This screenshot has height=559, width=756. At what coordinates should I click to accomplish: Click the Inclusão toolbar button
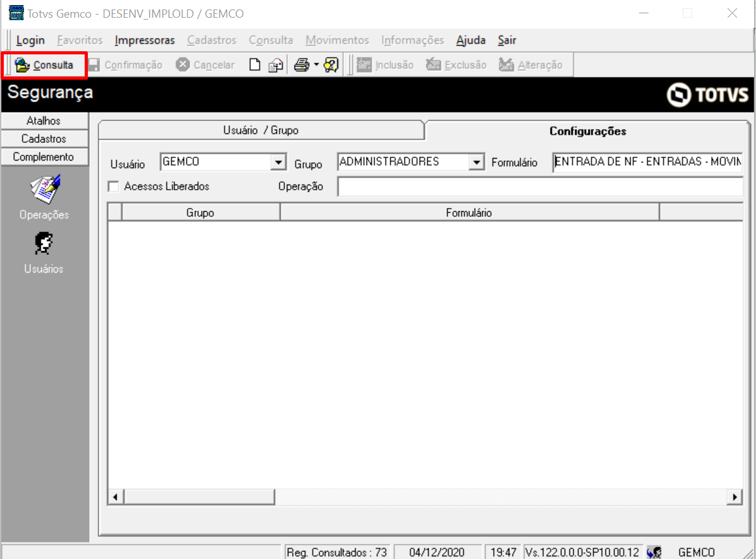click(385, 64)
